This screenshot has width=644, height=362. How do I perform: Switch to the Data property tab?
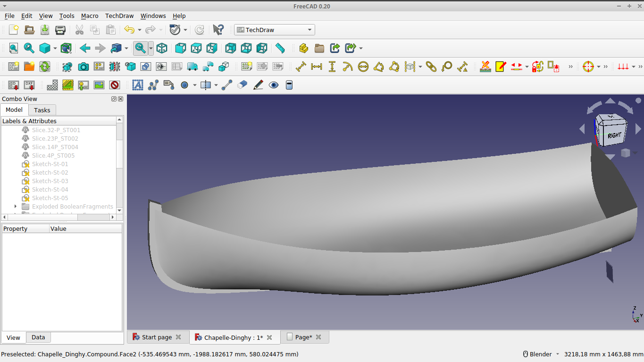(38, 337)
